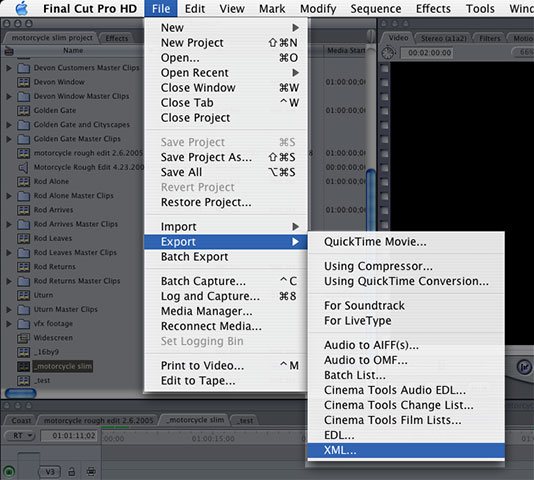
Task: Switch to the Effects tab in Browser
Action: click(x=116, y=38)
